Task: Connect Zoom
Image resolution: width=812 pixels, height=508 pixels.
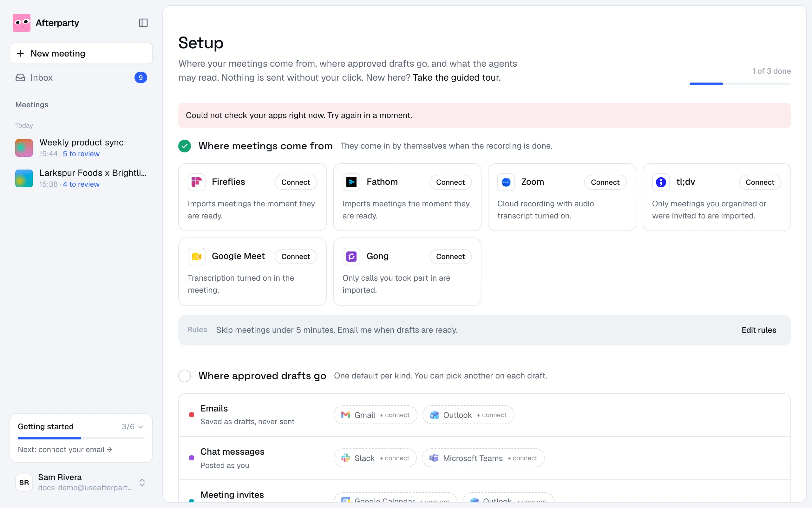Action: click(605, 182)
